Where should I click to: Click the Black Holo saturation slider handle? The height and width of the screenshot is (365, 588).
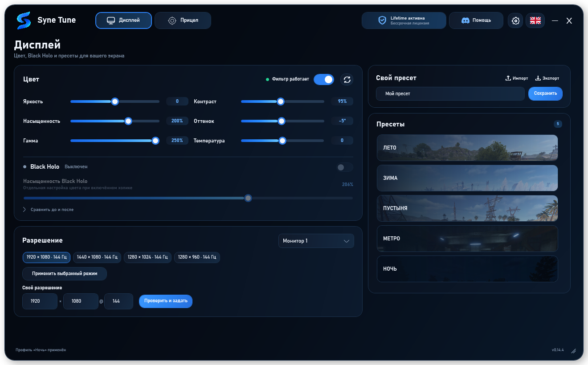coord(249,198)
